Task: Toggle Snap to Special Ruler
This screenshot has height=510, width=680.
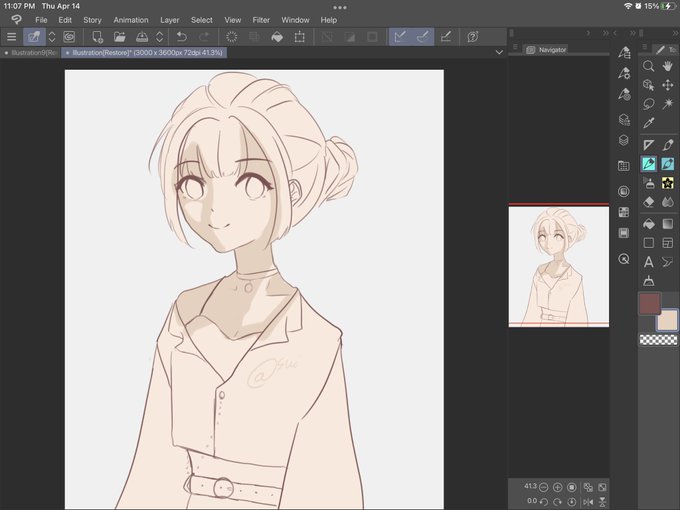Action: (x=423, y=37)
